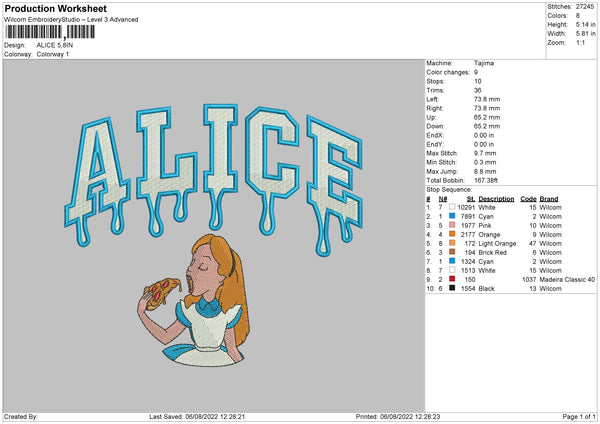Screen dimensions: 600x424
Task: Select the code '1037' in stop 9
Action: tap(529, 279)
